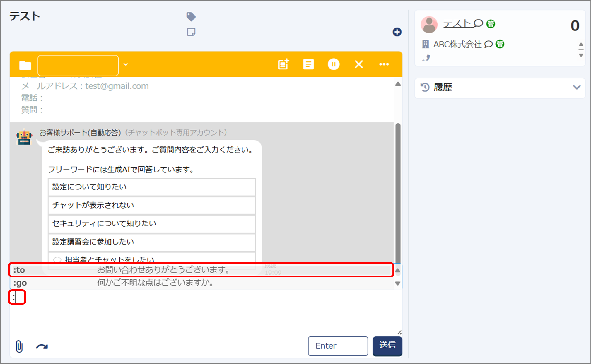Click the up arrow above the chat scrollbar
The width and height of the screenshot is (591, 364).
click(398, 84)
